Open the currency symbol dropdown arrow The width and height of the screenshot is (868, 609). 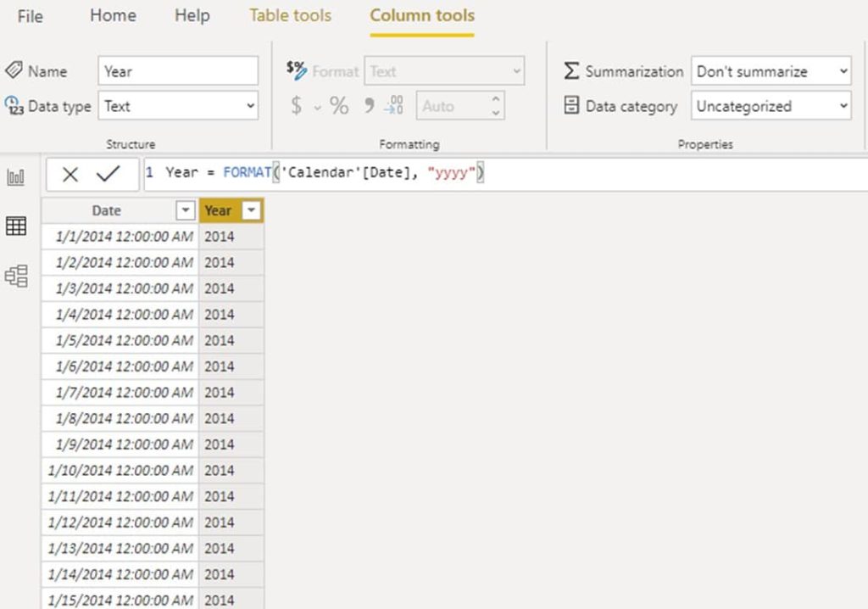point(317,106)
